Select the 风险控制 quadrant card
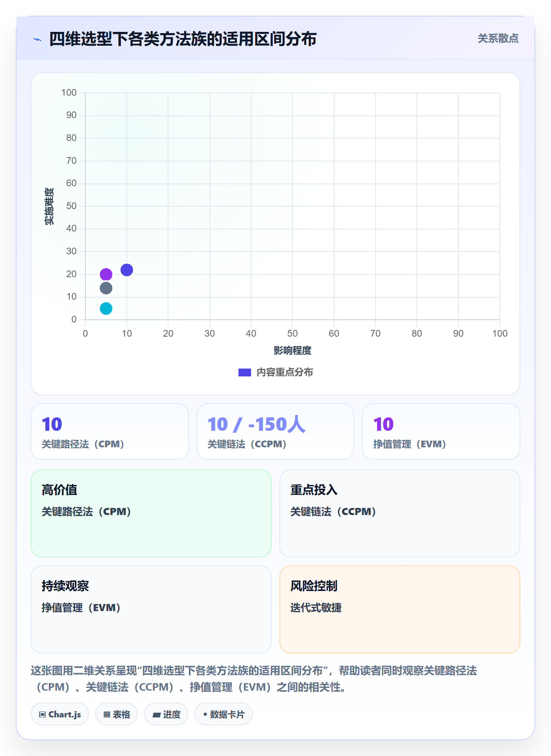This screenshot has height=756, width=551. click(x=400, y=610)
